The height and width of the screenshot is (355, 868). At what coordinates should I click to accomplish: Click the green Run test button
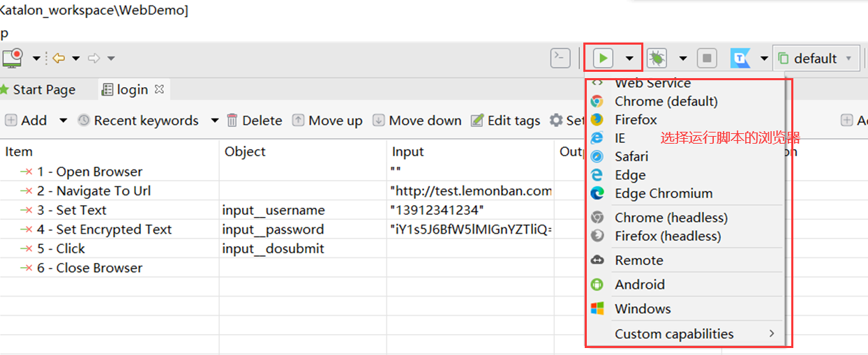(x=604, y=59)
